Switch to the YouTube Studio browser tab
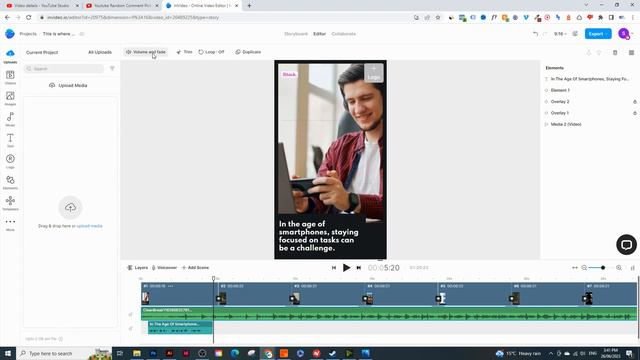The height and width of the screenshot is (360, 640). click(41, 6)
